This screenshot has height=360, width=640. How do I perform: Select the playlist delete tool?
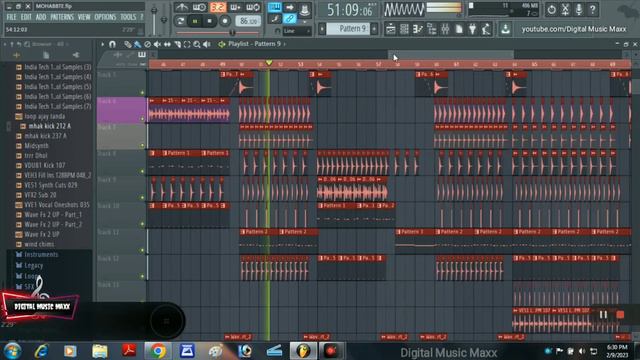(147, 44)
